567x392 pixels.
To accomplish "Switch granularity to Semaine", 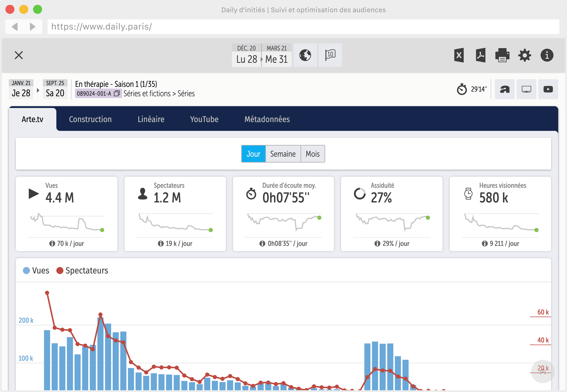I will (283, 154).
